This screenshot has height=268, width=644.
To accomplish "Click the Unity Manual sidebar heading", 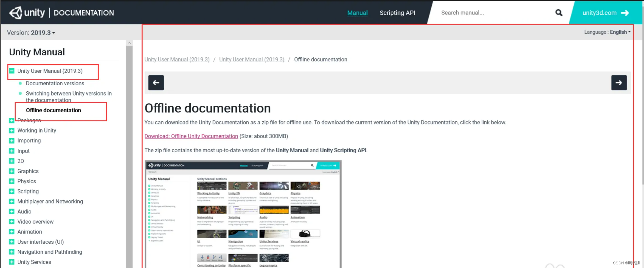I will 37,52.
